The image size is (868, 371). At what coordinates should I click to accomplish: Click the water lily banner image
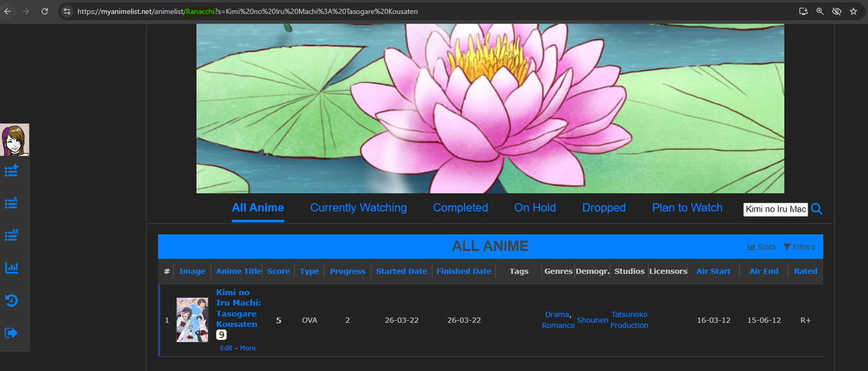[490, 109]
